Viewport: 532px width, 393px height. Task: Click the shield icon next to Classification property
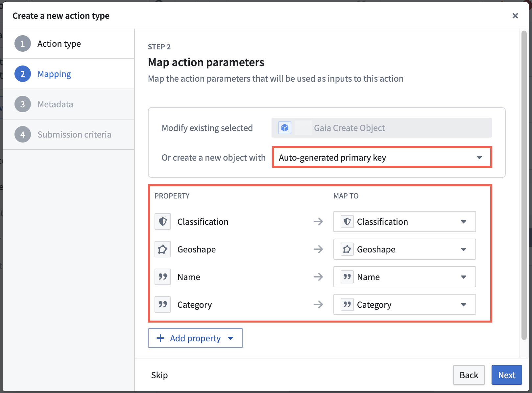pos(162,222)
